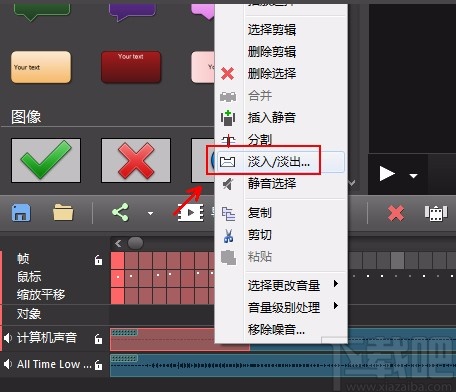Toggle lock on All Time Low track
The height and width of the screenshot is (392, 456).
pyautogui.click(x=98, y=365)
